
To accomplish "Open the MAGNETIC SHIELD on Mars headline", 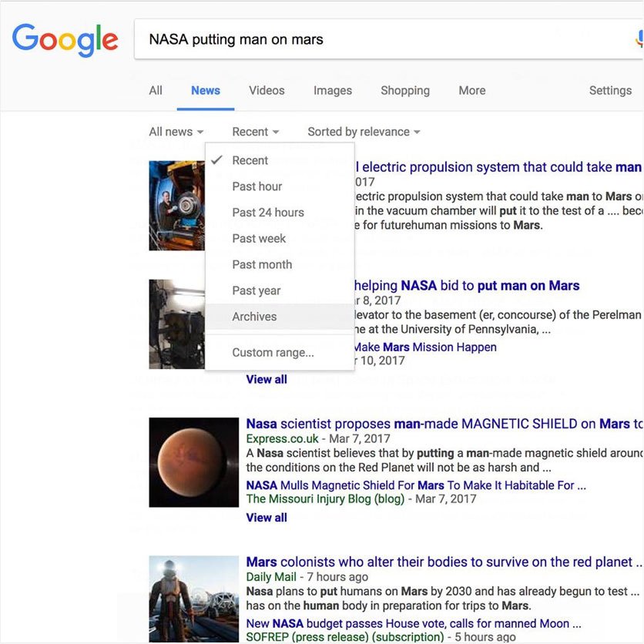I will (444, 424).
